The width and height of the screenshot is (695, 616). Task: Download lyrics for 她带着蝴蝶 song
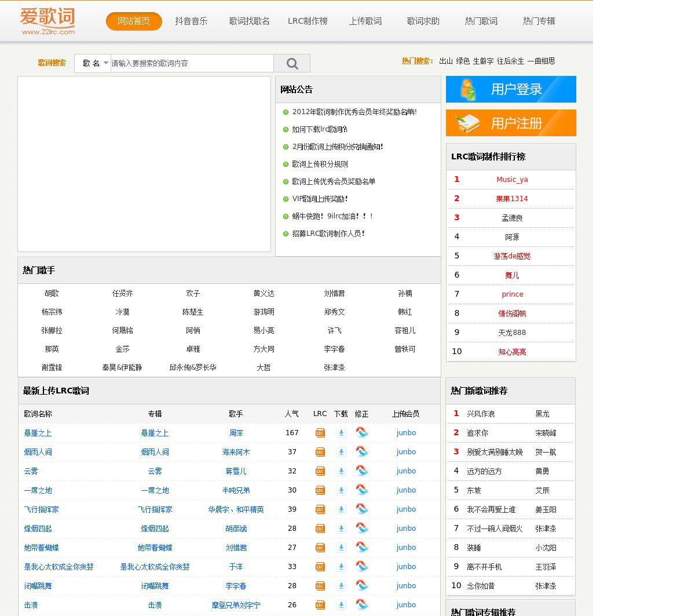coord(341,548)
